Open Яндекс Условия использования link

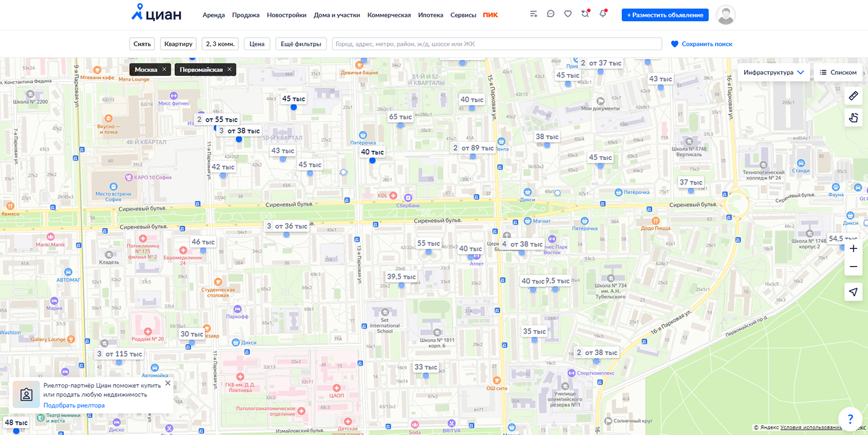811,427
